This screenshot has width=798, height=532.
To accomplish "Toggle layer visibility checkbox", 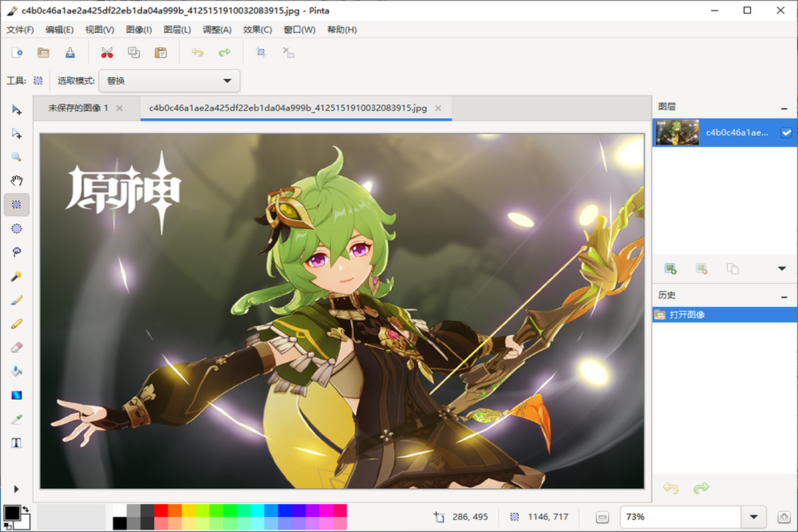I will coord(787,133).
